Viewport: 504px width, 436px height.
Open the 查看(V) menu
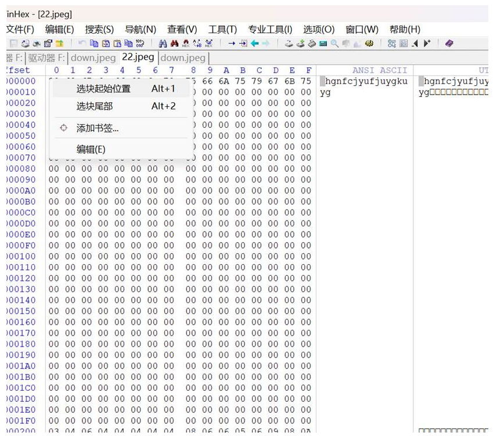(182, 30)
